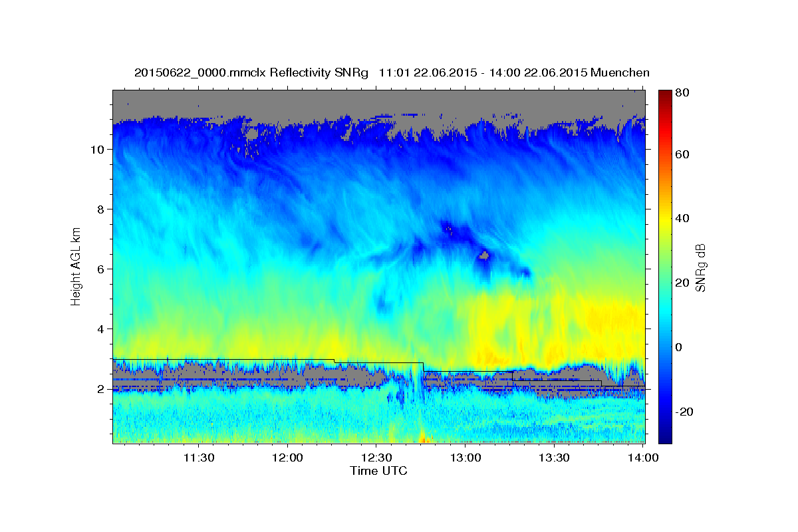Click the dark red top of colorbar

665,97
